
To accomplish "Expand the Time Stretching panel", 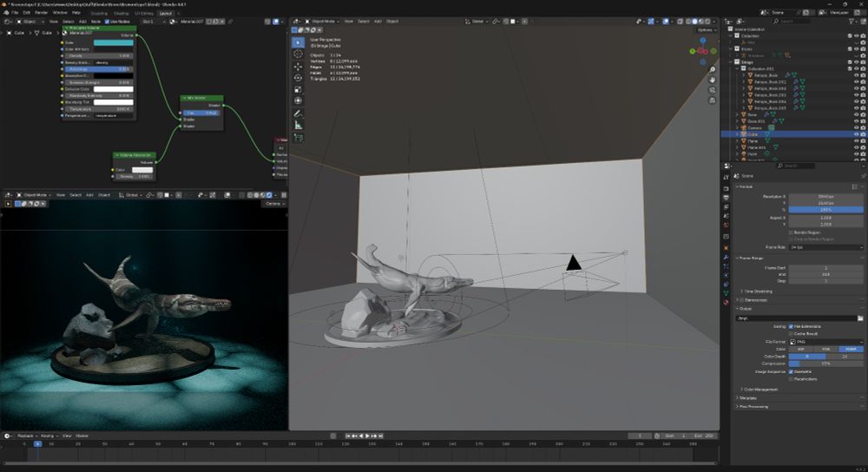I will [x=756, y=291].
